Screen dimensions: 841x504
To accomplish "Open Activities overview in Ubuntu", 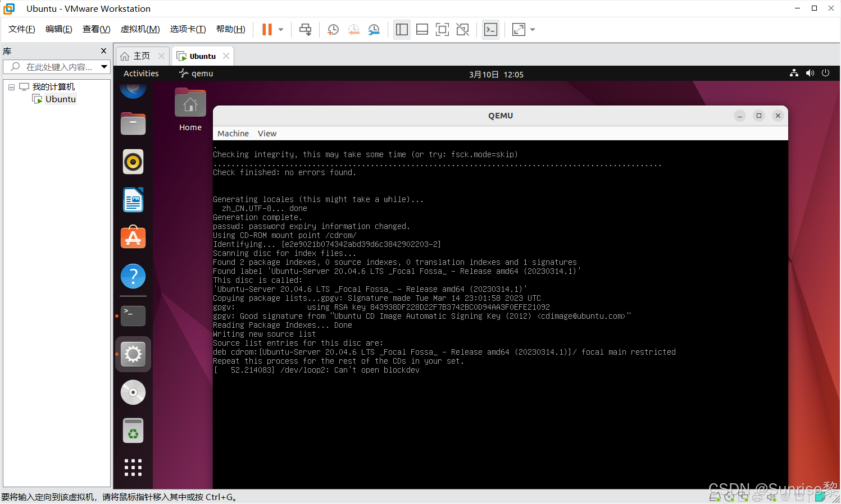I will coord(141,74).
